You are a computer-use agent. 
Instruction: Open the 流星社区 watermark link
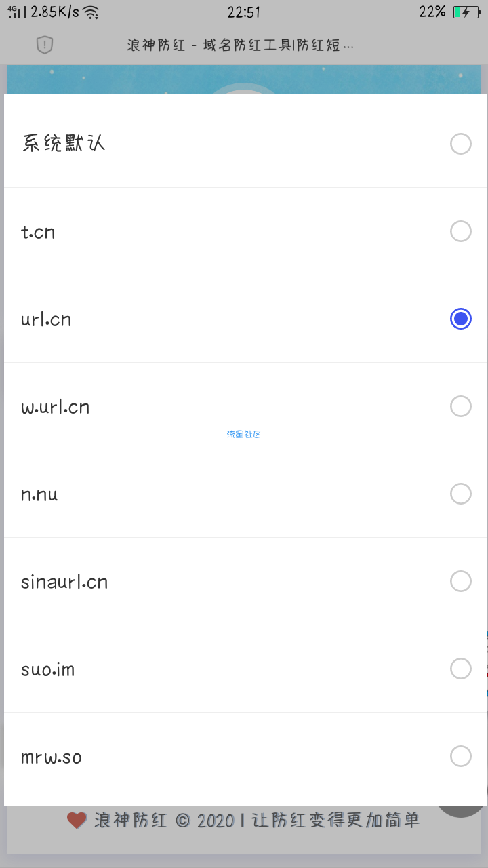pos(244,434)
